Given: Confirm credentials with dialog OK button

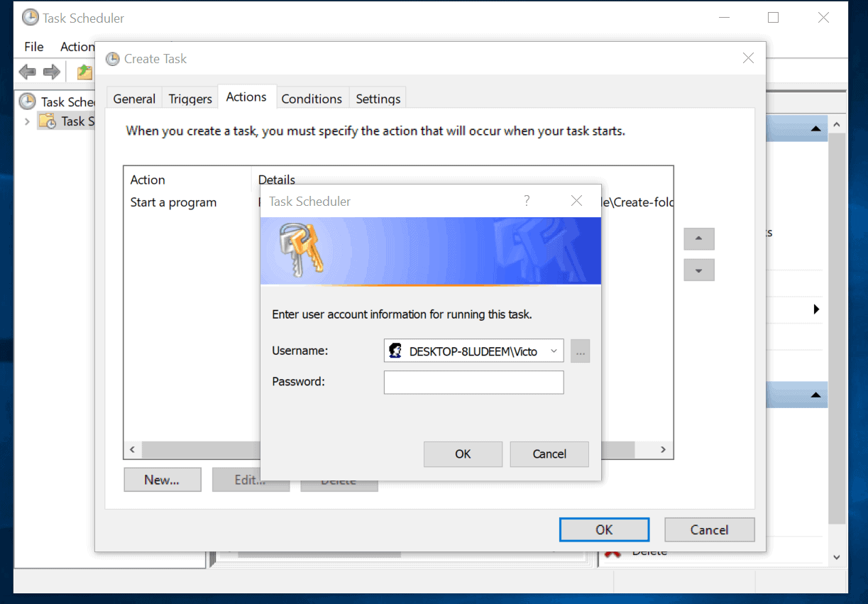Looking at the screenshot, I should click(x=463, y=454).
